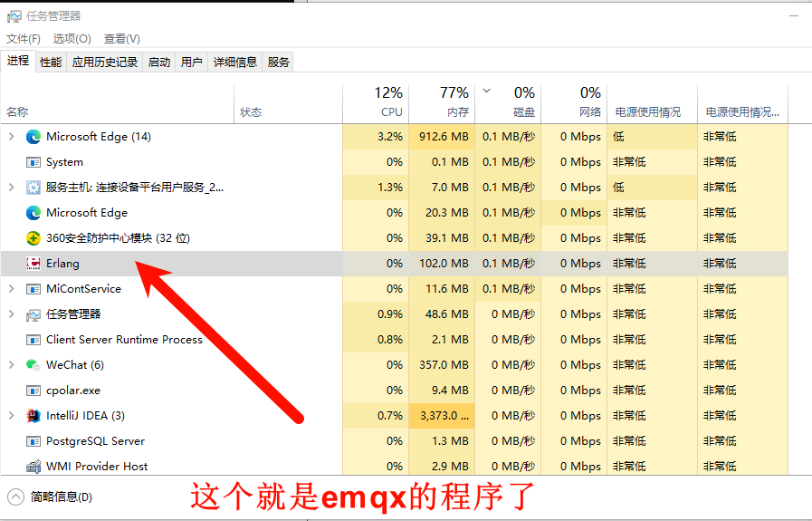
Task: Select the Erlang process name
Action: pyautogui.click(x=62, y=264)
